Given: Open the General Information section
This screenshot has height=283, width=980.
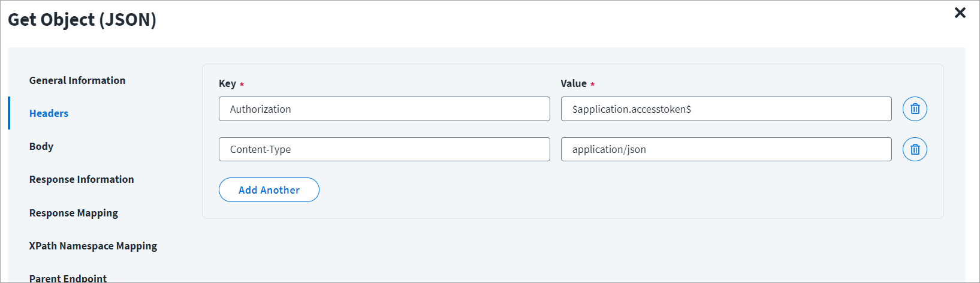Looking at the screenshot, I should pos(77,80).
